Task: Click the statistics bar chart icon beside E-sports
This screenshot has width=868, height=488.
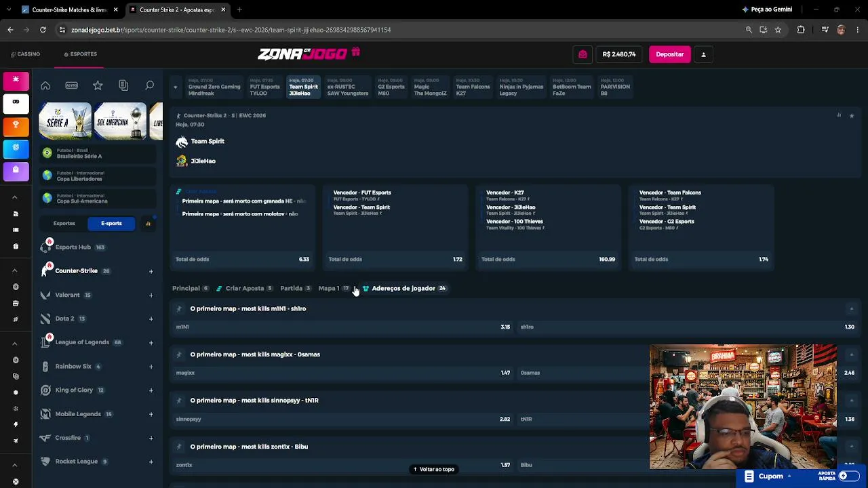Action: (148, 224)
